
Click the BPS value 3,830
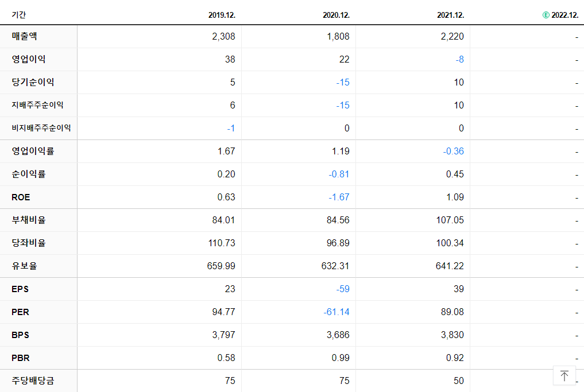[x=452, y=335]
